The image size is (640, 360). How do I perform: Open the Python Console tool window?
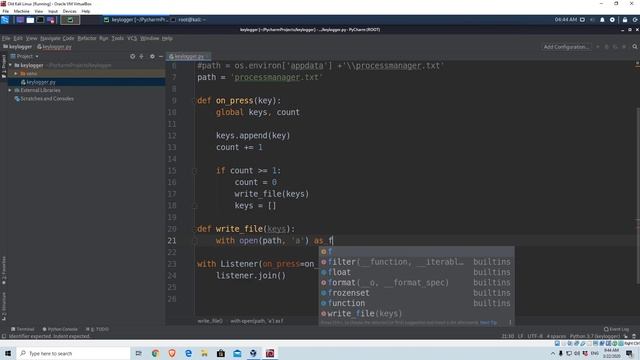click(x=60, y=329)
